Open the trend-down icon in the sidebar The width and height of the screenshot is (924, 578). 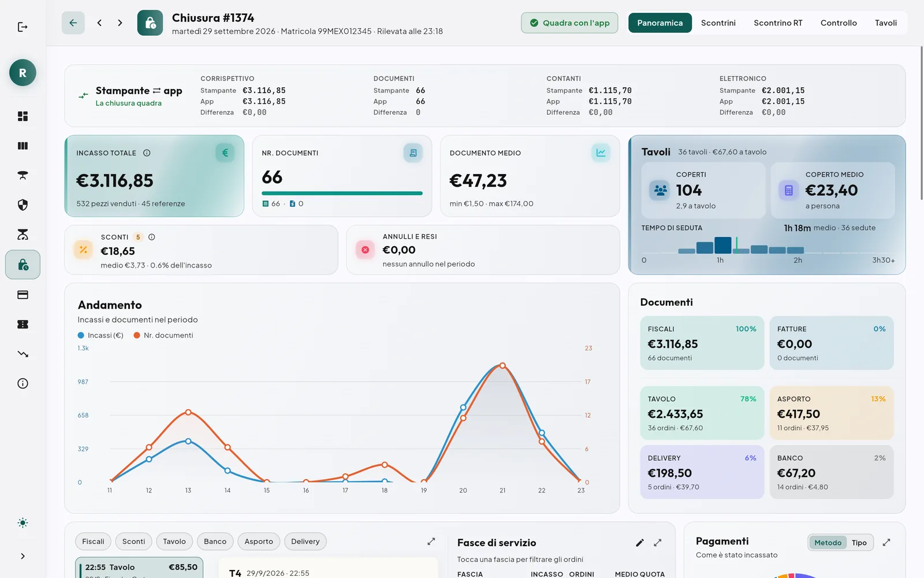point(23,354)
